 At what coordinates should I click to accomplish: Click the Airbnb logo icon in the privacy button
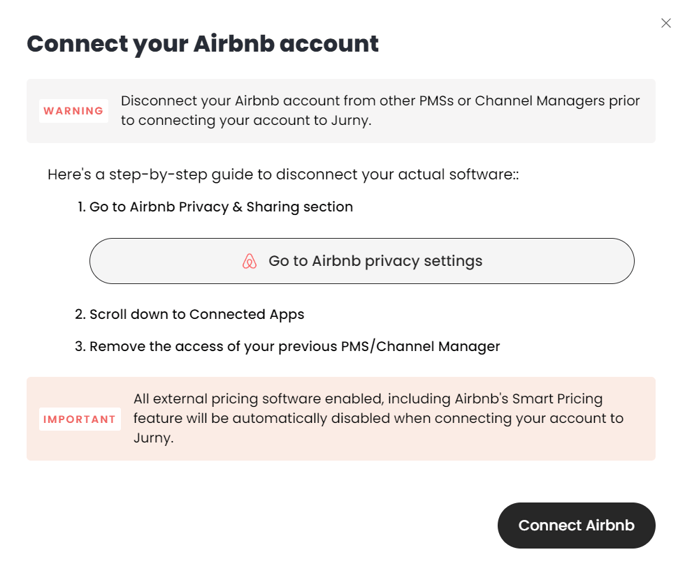[x=249, y=261]
